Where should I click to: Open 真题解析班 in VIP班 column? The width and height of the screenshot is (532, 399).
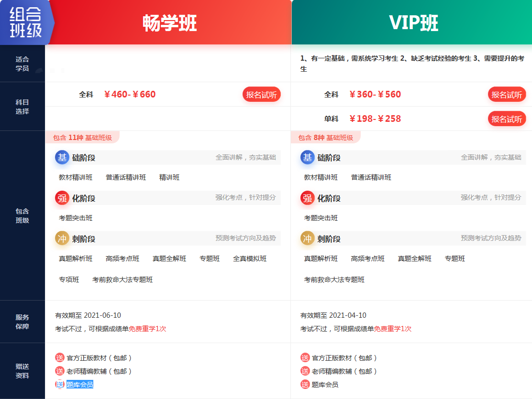pos(321,259)
